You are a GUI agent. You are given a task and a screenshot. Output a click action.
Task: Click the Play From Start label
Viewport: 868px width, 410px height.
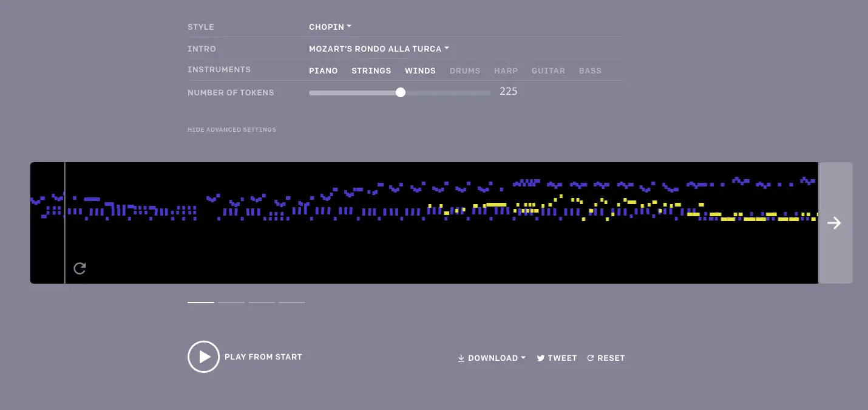click(x=263, y=357)
